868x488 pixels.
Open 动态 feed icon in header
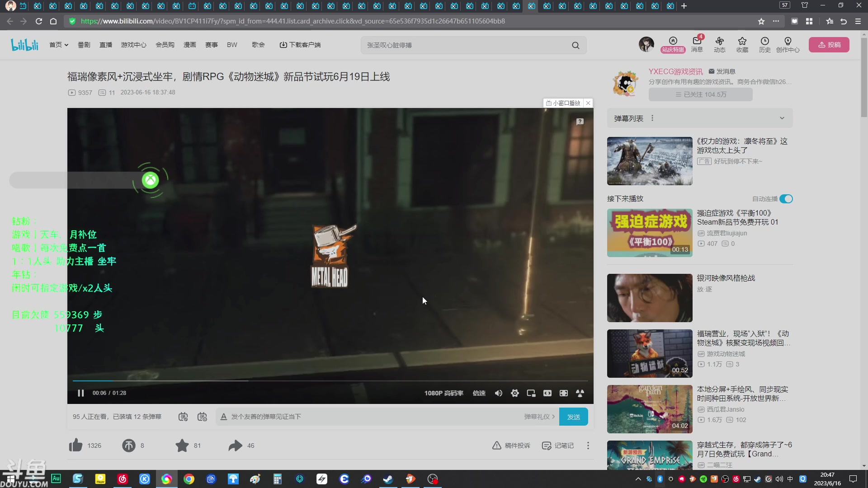pyautogui.click(x=719, y=44)
